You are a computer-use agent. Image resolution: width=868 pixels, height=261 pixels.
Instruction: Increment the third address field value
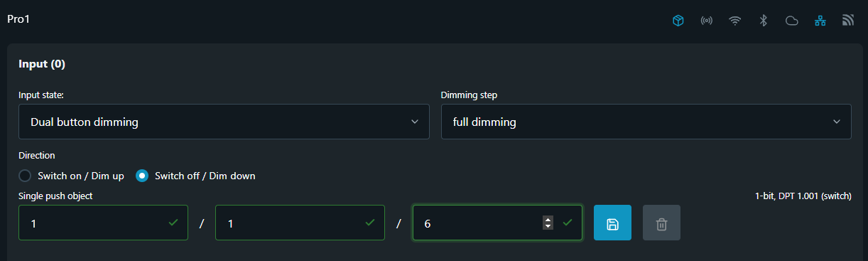click(x=548, y=219)
